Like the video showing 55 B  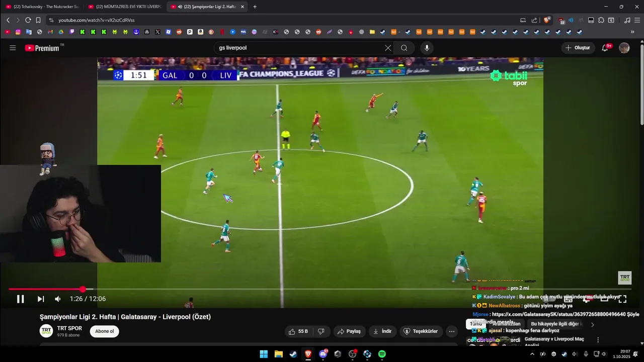(x=298, y=331)
